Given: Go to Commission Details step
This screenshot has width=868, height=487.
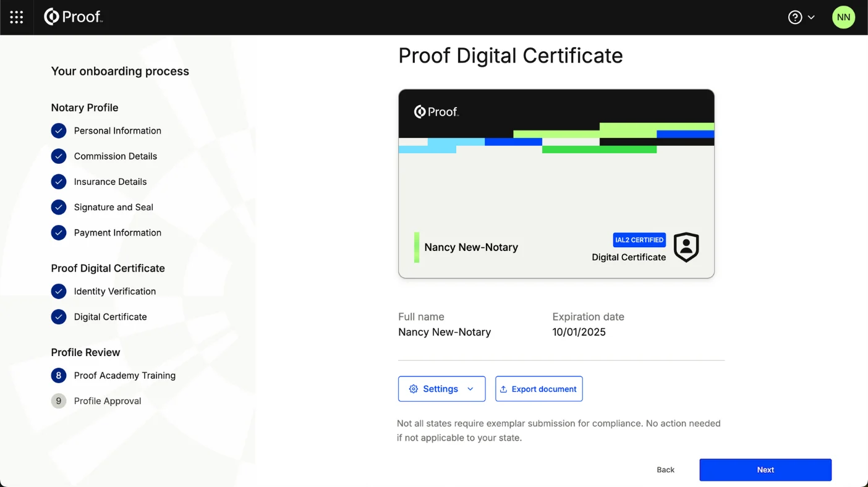Looking at the screenshot, I should point(116,156).
